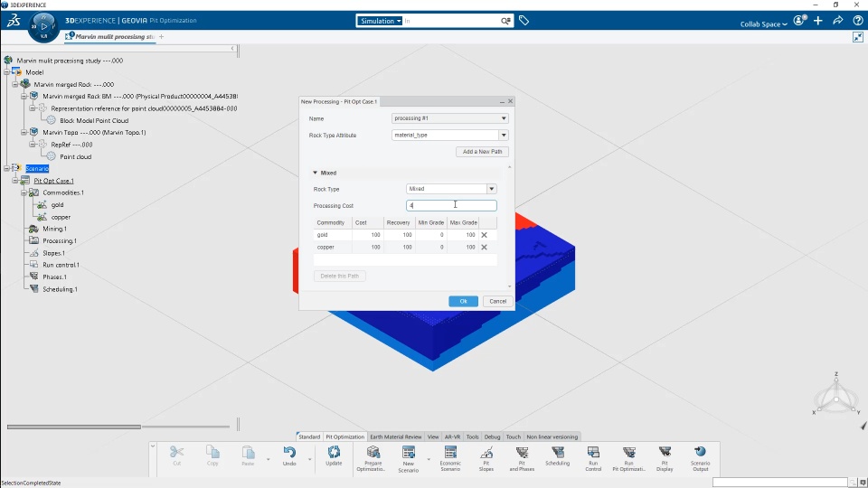Open the New Scenario dropdown arrow
868x488 pixels.
pos(428,459)
